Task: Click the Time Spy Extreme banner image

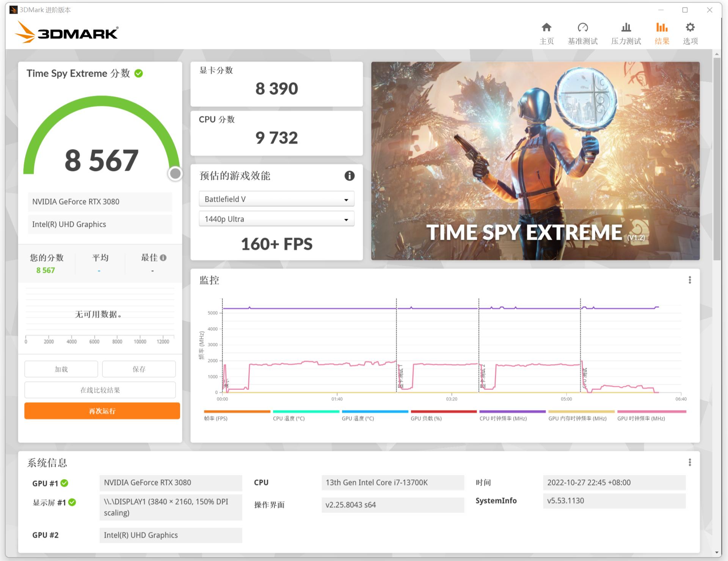Action: coord(535,161)
